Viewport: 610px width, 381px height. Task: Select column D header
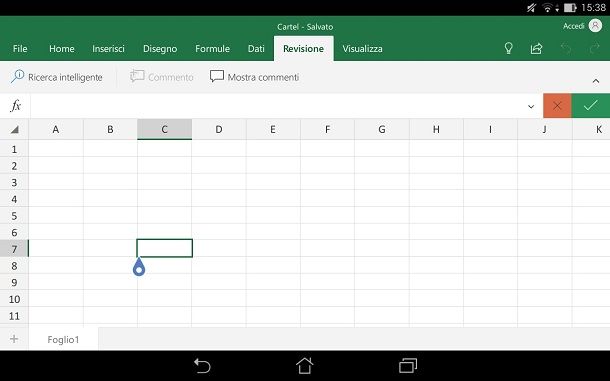pyautogui.click(x=219, y=129)
